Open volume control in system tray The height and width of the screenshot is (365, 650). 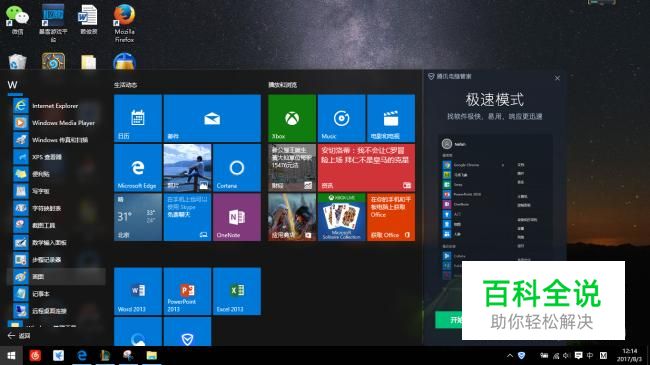click(x=567, y=355)
